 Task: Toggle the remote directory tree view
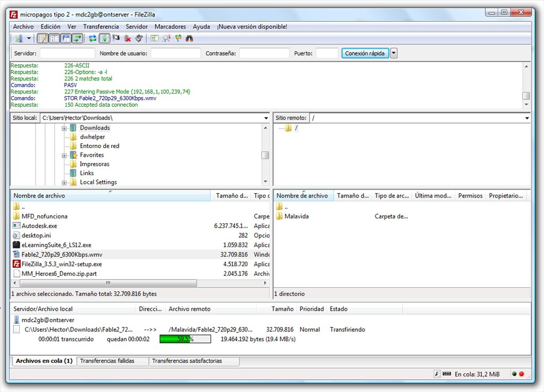click(x=65, y=38)
